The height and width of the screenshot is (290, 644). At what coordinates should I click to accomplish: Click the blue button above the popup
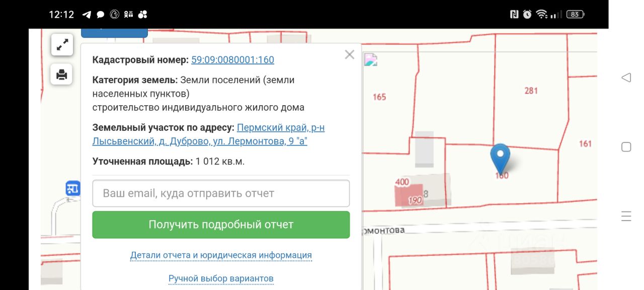click(114, 33)
